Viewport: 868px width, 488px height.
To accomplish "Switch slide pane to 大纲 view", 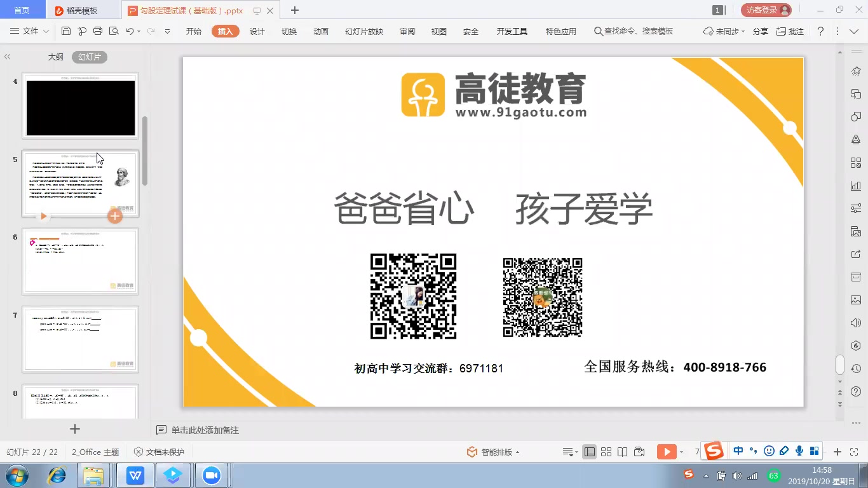I will coord(56,57).
